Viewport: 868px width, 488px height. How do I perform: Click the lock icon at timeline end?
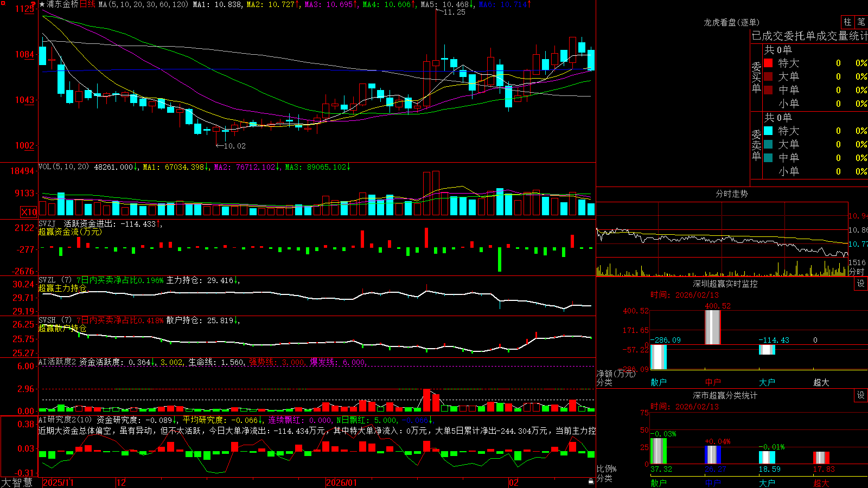click(x=591, y=481)
